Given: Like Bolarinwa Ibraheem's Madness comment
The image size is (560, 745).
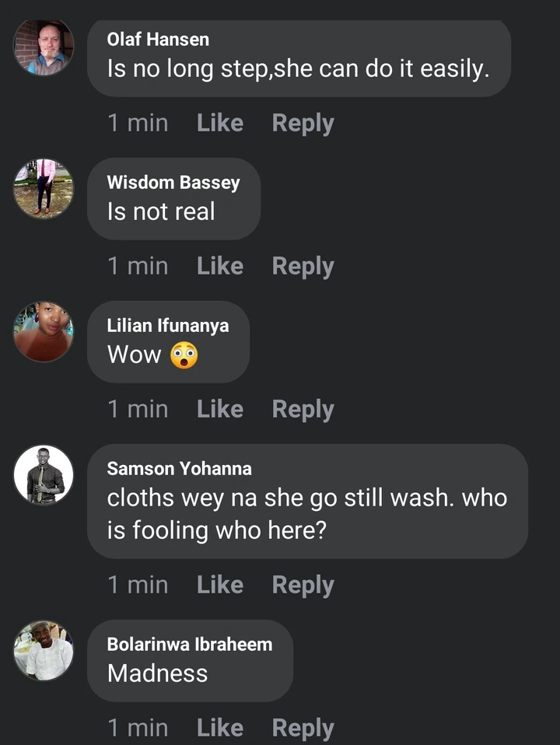Looking at the screenshot, I should click(220, 728).
